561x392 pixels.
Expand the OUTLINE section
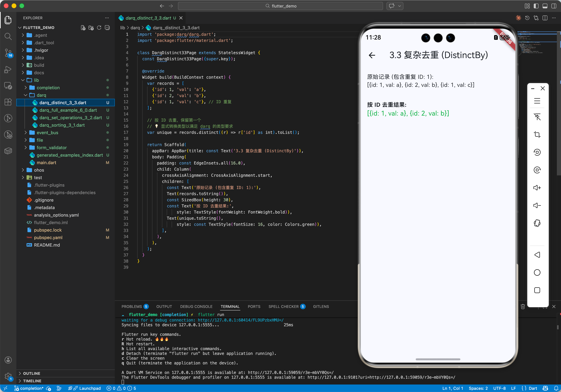32,373
